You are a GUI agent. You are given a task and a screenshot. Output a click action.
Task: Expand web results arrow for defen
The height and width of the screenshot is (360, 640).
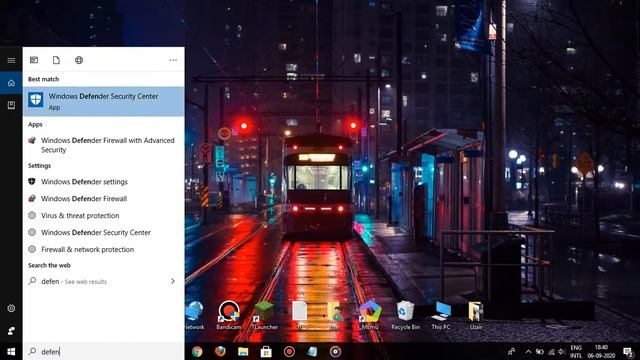coord(173,281)
